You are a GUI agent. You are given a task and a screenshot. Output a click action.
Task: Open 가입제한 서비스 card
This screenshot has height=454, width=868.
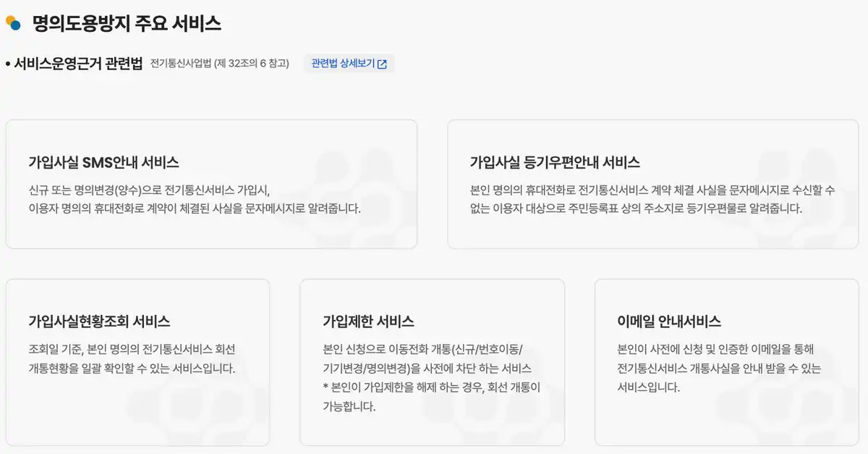click(x=432, y=362)
